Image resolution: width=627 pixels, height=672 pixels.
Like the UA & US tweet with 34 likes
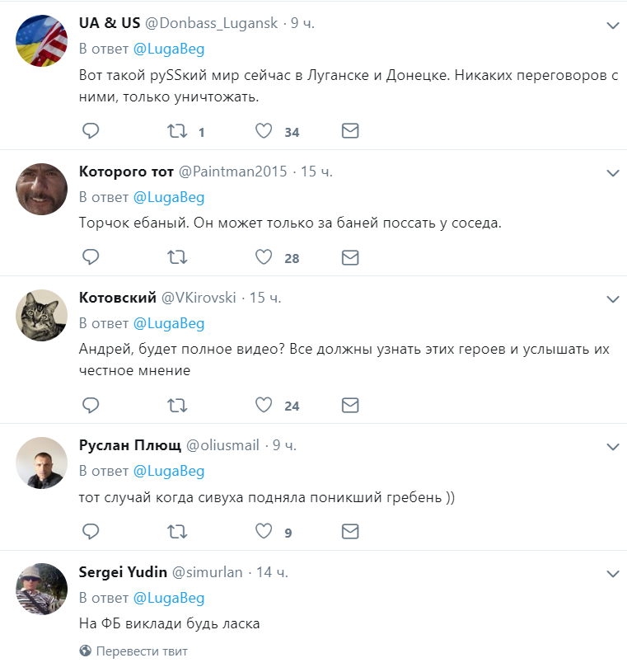click(264, 131)
